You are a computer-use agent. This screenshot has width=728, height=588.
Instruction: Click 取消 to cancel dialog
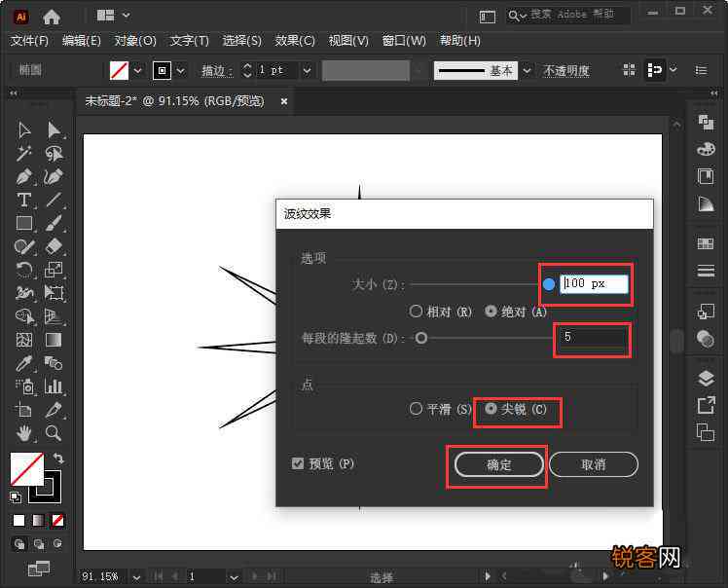point(594,464)
